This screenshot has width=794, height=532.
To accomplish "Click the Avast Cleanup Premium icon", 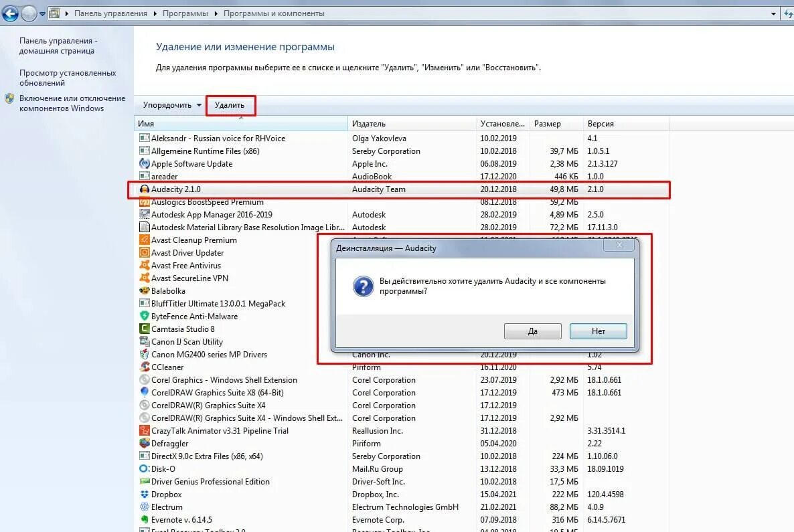I will click(x=145, y=240).
